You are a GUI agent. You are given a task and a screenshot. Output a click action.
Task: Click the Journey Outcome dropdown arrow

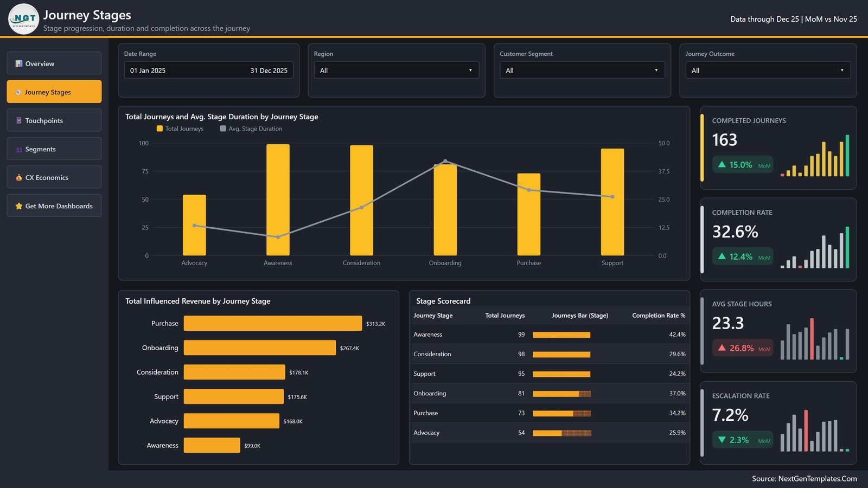pos(842,70)
